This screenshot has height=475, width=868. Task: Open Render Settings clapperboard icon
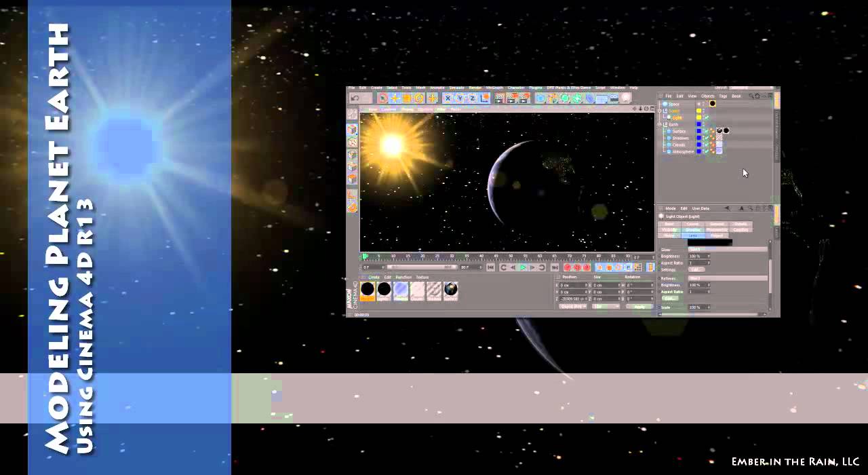click(x=524, y=98)
